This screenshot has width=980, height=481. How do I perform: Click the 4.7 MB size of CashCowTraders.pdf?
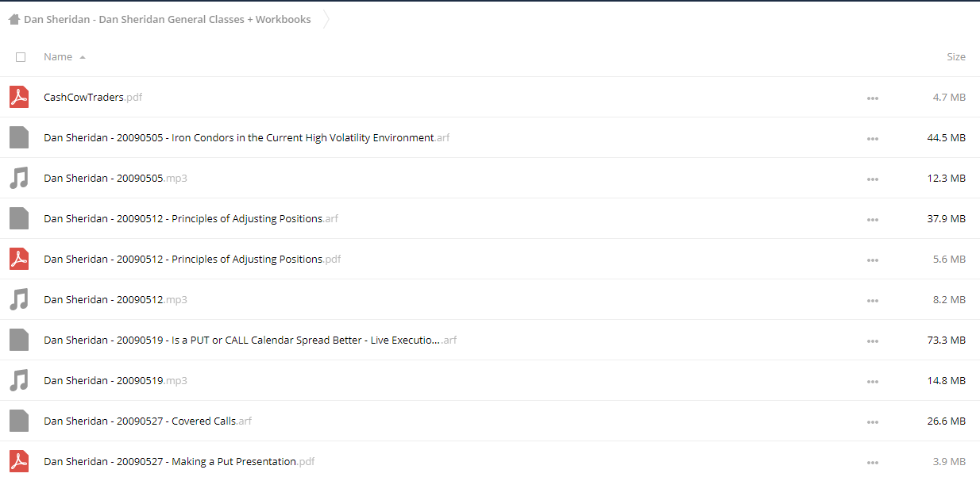click(x=949, y=98)
